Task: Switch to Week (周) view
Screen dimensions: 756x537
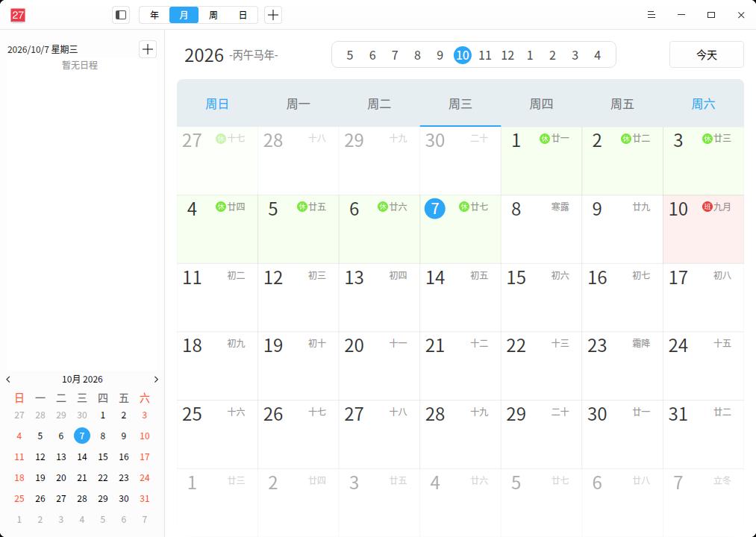Action: [x=213, y=15]
